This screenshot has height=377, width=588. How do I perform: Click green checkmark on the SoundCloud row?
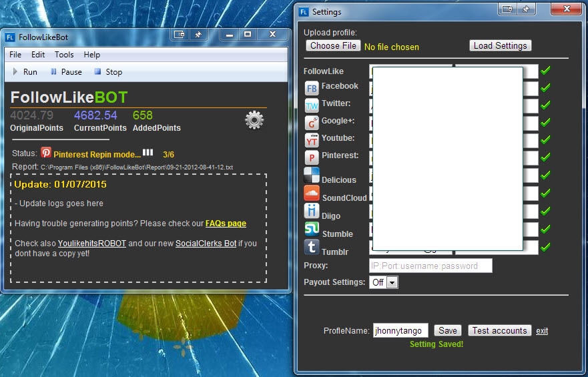pos(546,193)
